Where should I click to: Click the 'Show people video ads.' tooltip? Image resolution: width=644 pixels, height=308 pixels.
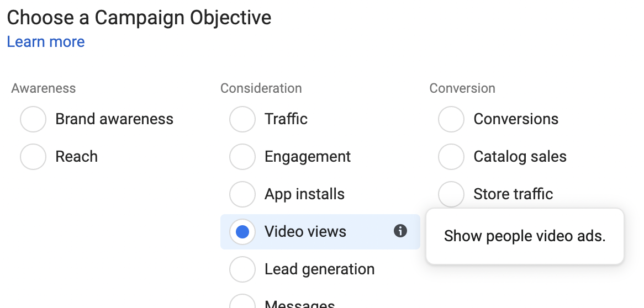point(525,236)
